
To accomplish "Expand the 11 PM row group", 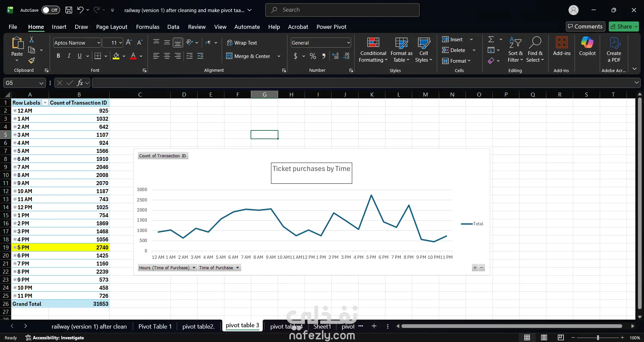I will coord(15,296).
